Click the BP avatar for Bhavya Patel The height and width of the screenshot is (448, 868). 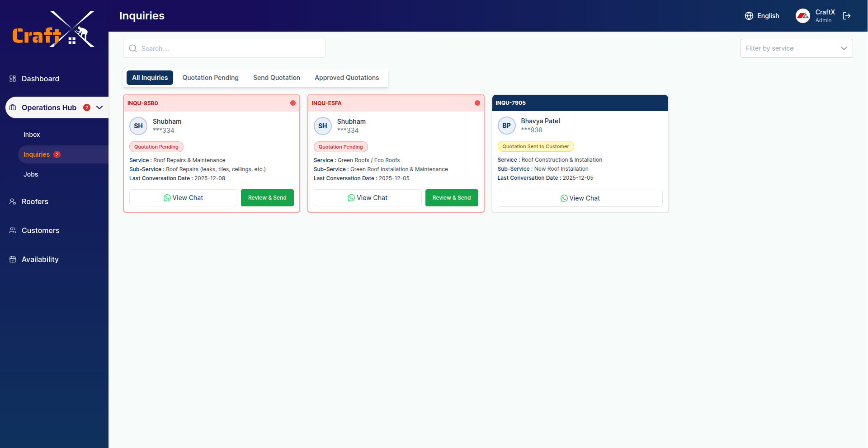click(x=506, y=126)
